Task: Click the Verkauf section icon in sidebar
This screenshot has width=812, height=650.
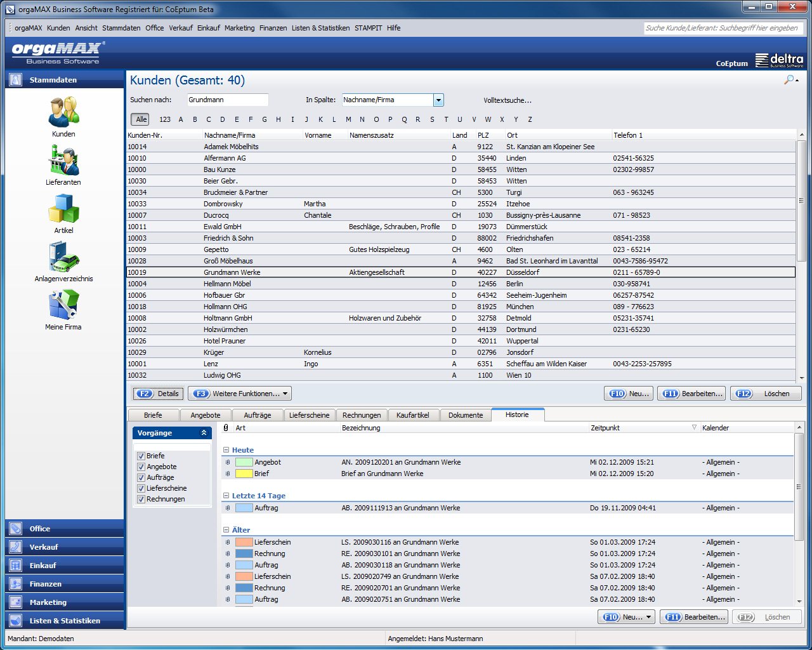Action: (16, 547)
